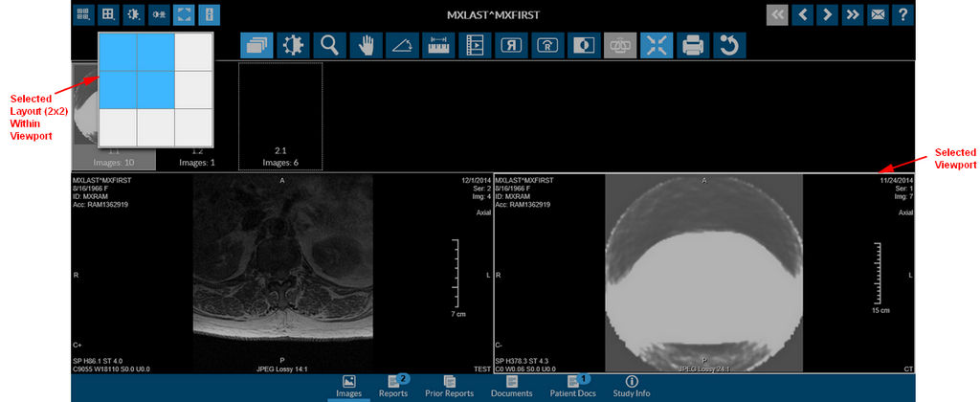Select the stack scroll tool
Image resolution: width=980 pixels, height=402 pixels.
point(256,45)
